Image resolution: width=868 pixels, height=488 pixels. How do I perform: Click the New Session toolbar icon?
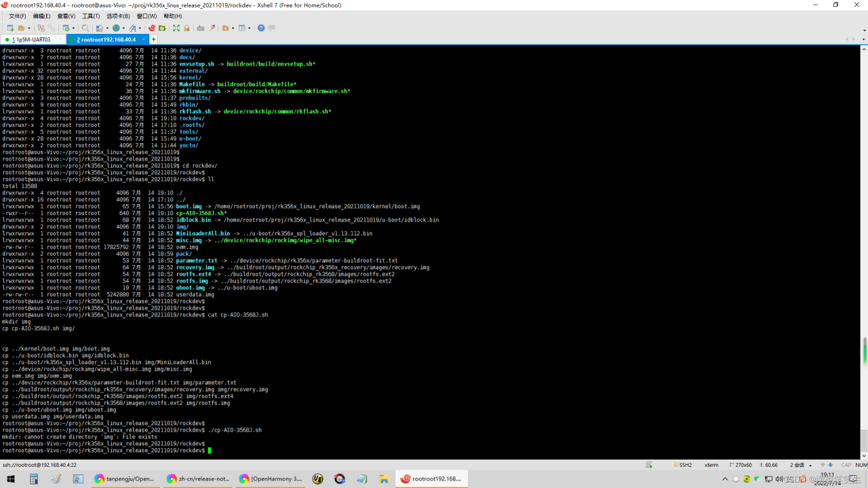tap(10, 28)
